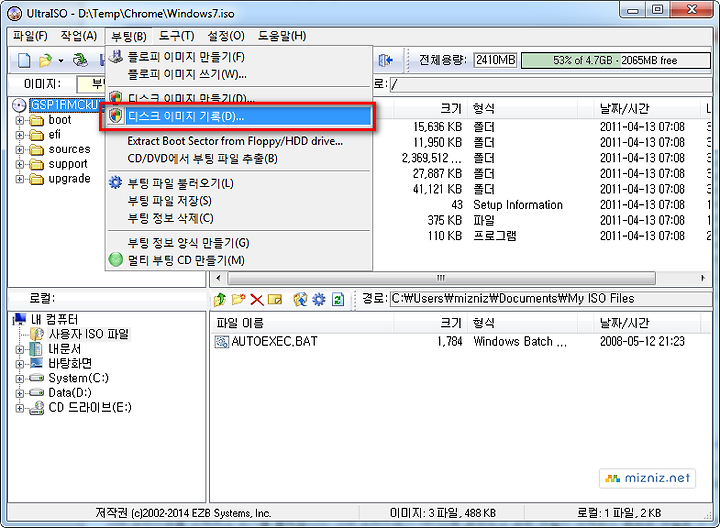720x528 pixels.
Task: Click the 내 컴퓨터 computer icon
Action: [20, 319]
